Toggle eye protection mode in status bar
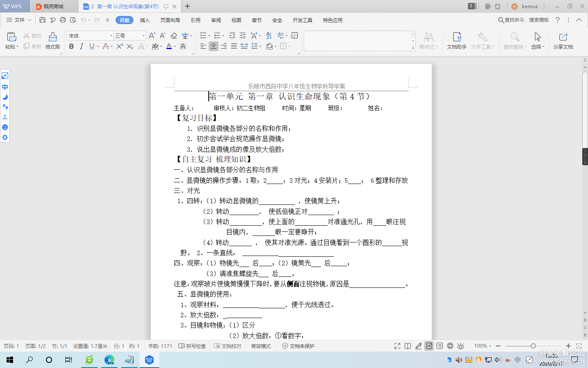588x368 pixels. click(461, 346)
